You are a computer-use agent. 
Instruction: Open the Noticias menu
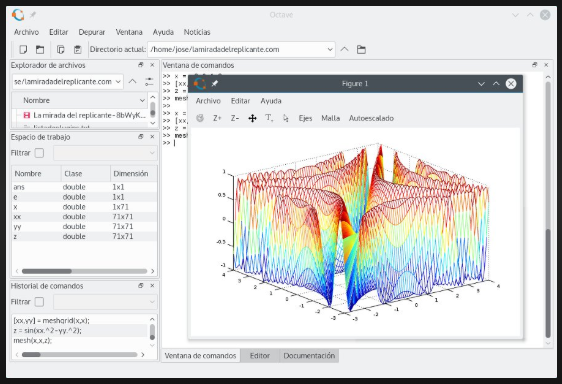pos(197,32)
